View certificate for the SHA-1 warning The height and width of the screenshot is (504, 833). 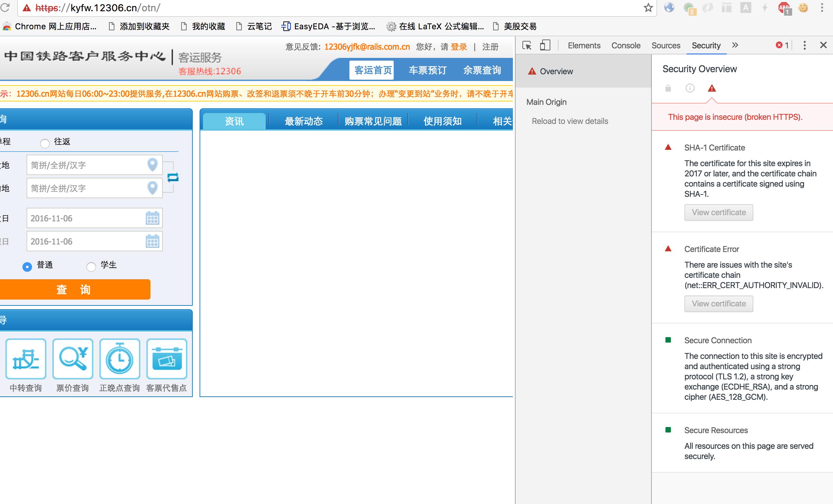pyautogui.click(x=719, y=212)
